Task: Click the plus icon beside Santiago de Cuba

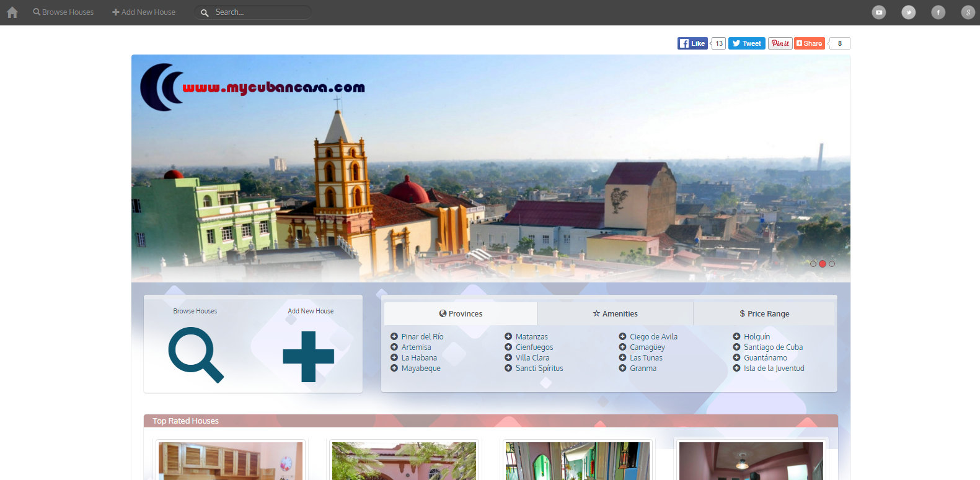Action: [736, 347]
